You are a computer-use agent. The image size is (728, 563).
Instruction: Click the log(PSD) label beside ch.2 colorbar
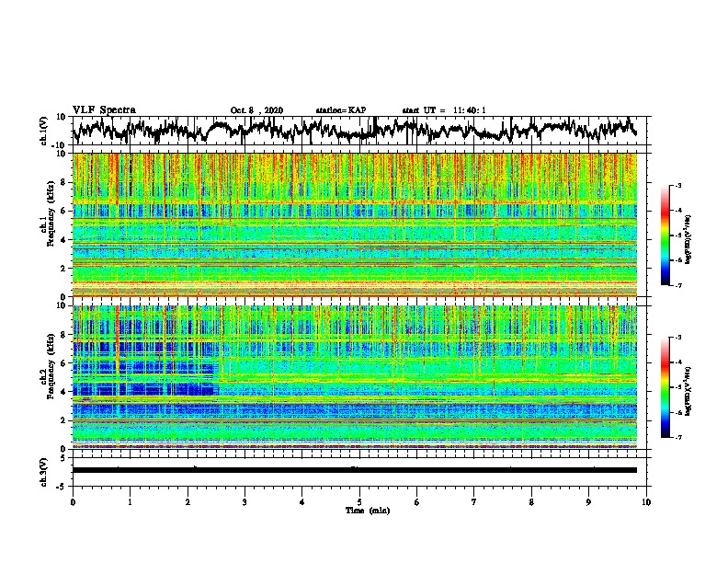[x=688, y=390]
